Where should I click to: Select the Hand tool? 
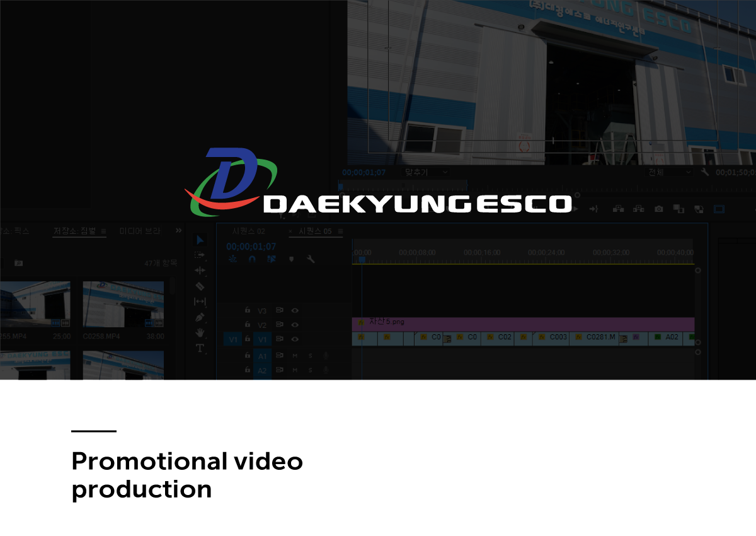(200, 332)
